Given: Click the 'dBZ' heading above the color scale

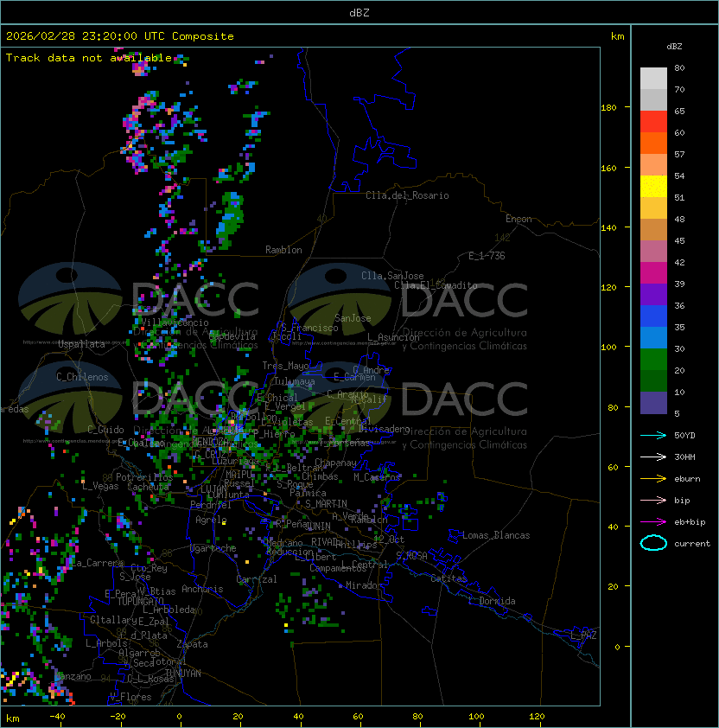Looking at the screenshot, I should [674, 47].
